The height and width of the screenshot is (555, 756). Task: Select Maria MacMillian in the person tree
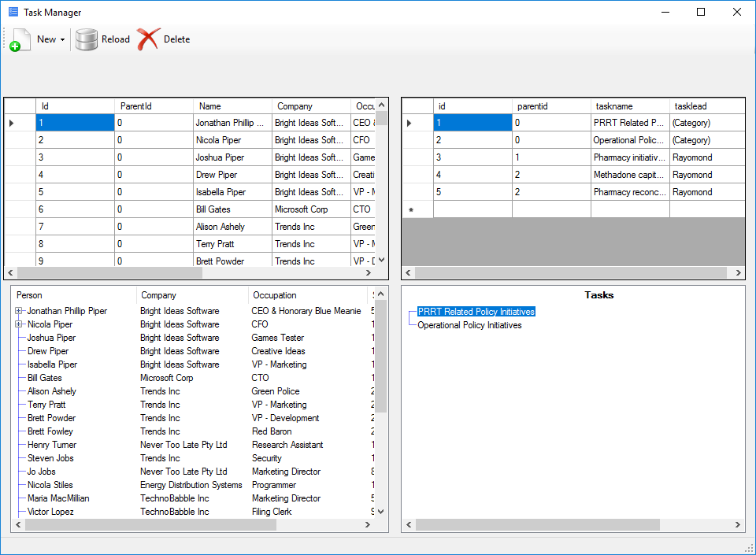tap(57, 498)
